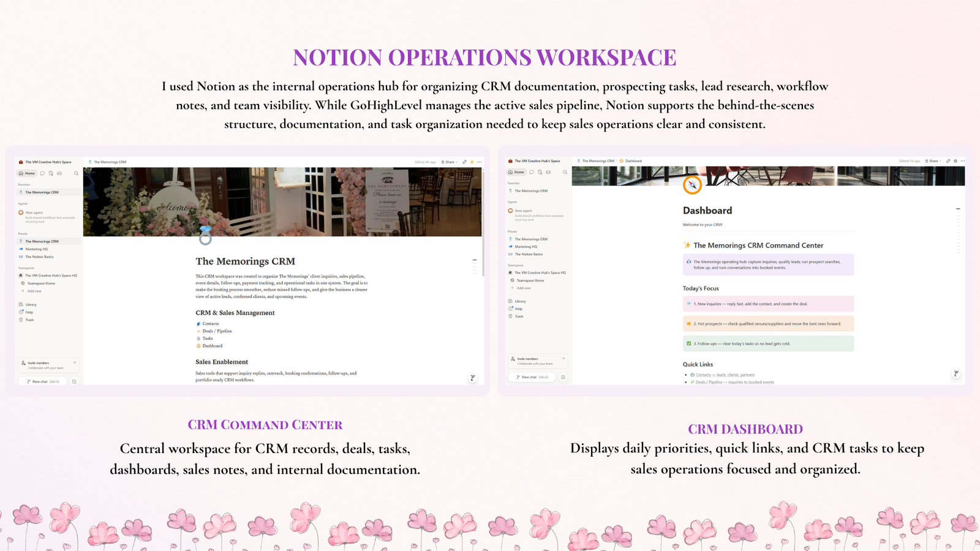Image resolution: width=980 pixels, height=551 pixels.
Task: Open the workspace switcher in the Memorings CRM window
Action: tap(45, 162)
